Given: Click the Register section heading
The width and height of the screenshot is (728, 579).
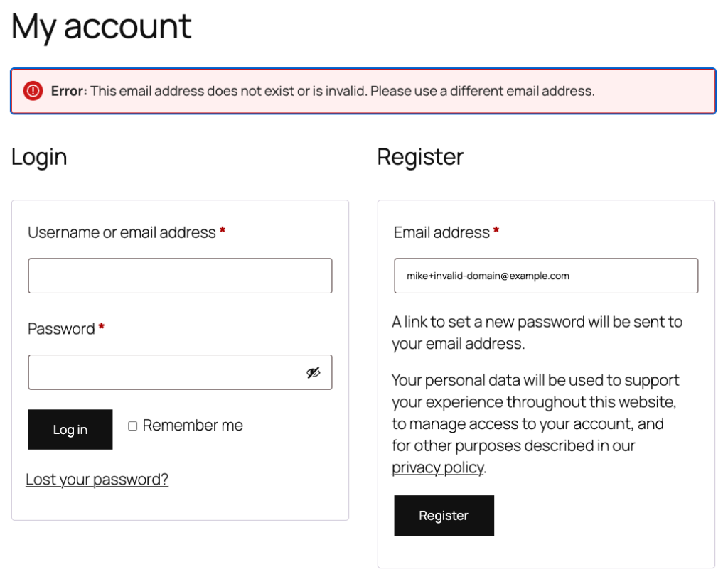Looking at the screenshot, I should 420,157.
